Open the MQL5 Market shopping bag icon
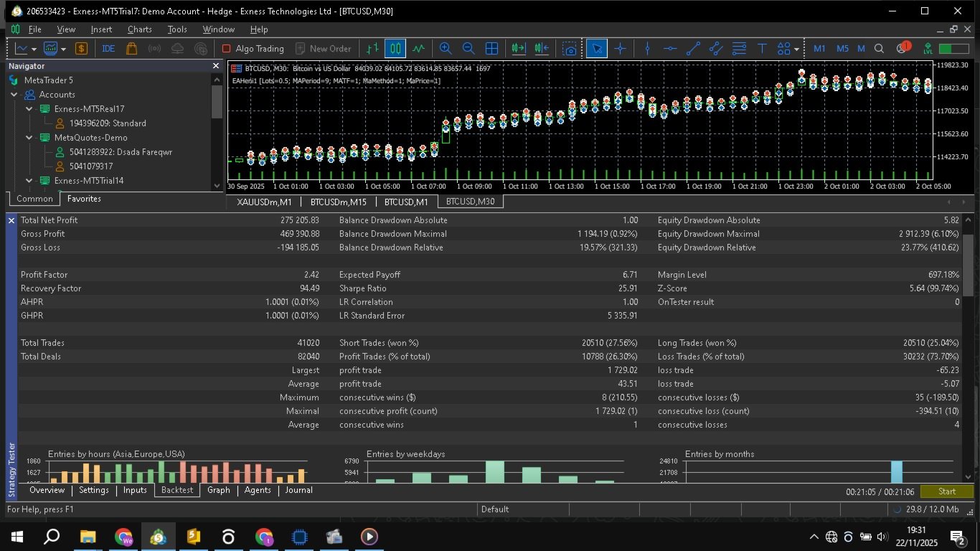980x551 pixels. [131, 49]
